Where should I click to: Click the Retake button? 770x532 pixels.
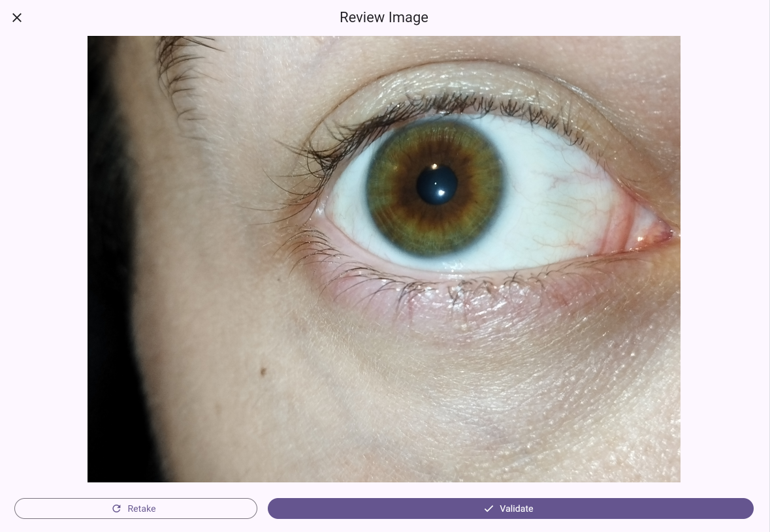coord(136,509)
